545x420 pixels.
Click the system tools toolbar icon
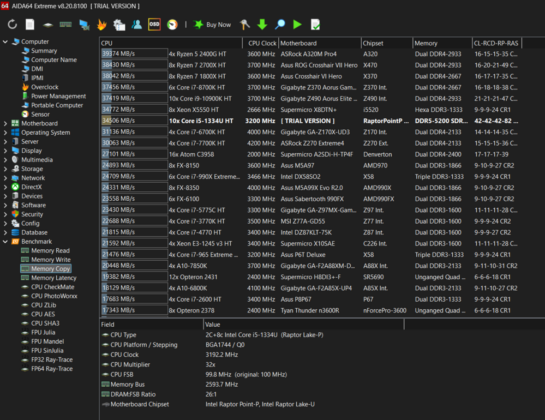pos(119,25)
